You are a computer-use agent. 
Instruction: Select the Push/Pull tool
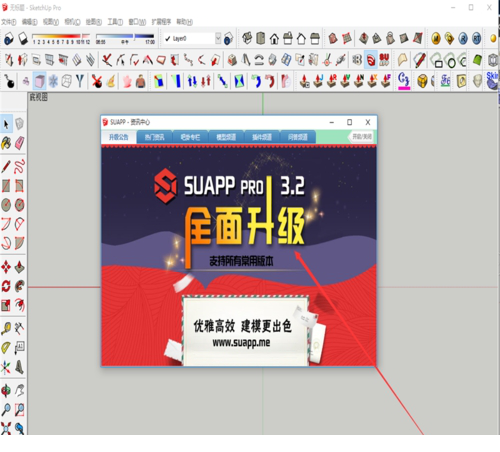(19, 267)
